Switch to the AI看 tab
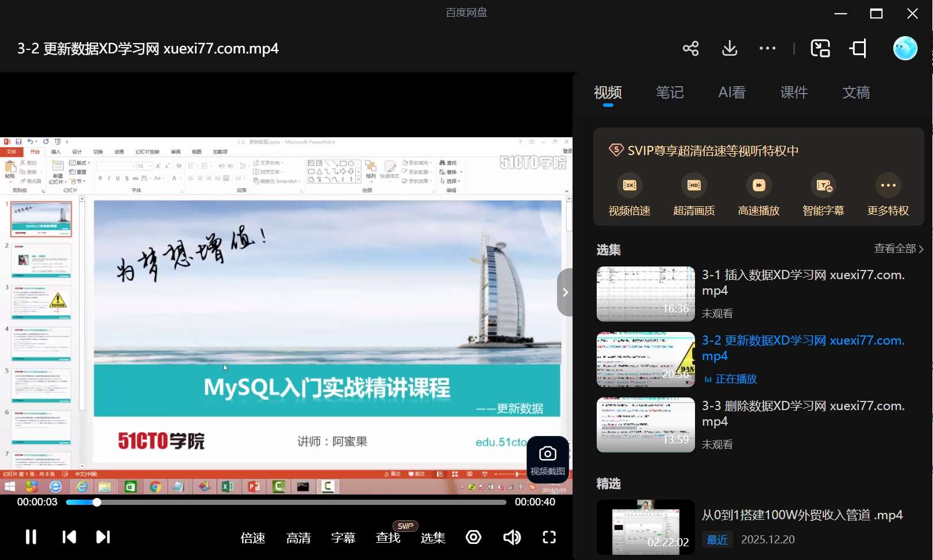 point(732,92)
